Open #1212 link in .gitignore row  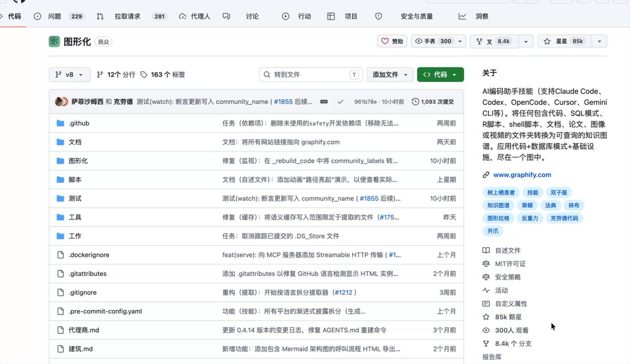[x=343, y=293]
